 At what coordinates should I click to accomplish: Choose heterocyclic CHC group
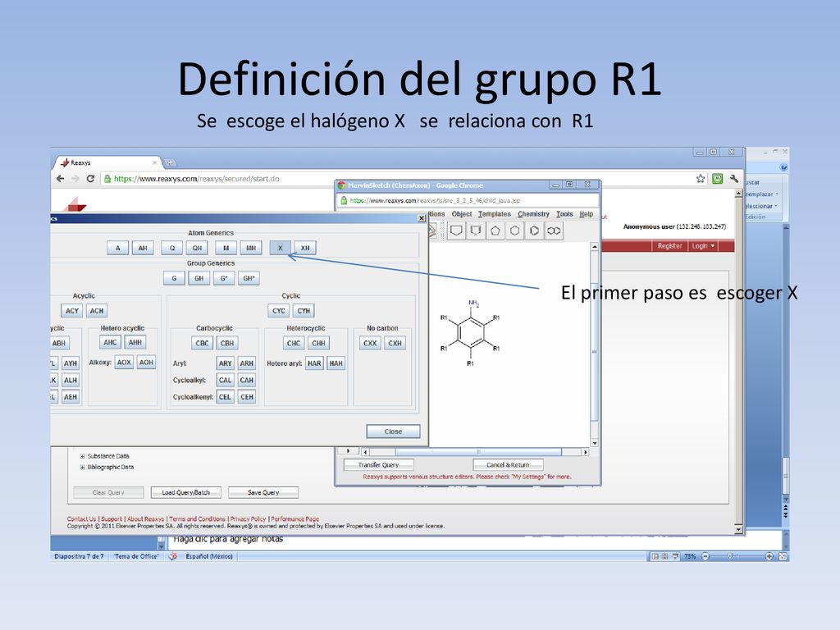tap(294, 343)
